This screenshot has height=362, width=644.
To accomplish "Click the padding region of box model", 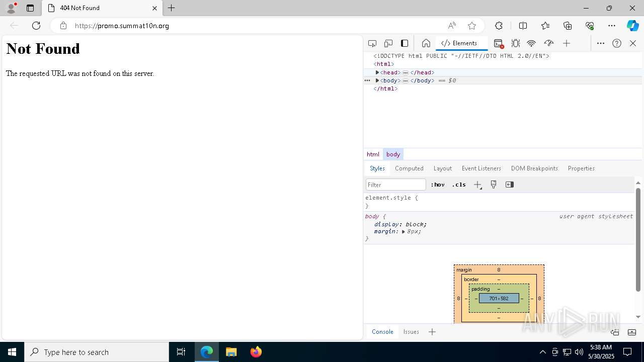I will click(480, 289).
